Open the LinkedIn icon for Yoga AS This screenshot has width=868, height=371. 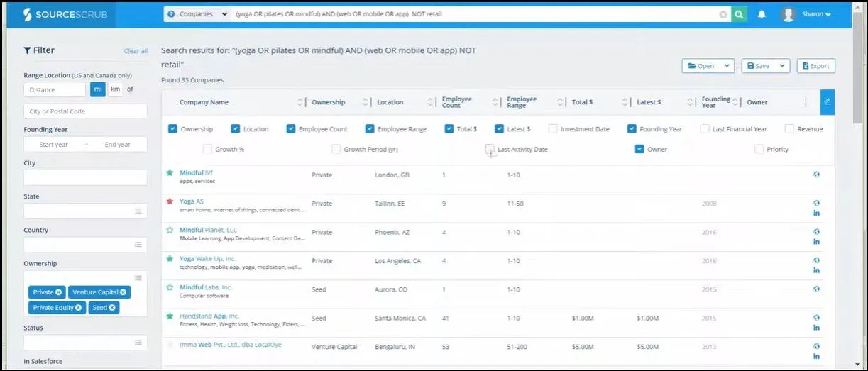click(816, 213)
